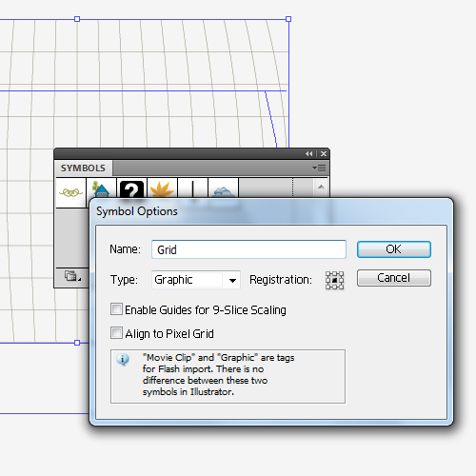Select the vertical line symbol

pos(192,188)
